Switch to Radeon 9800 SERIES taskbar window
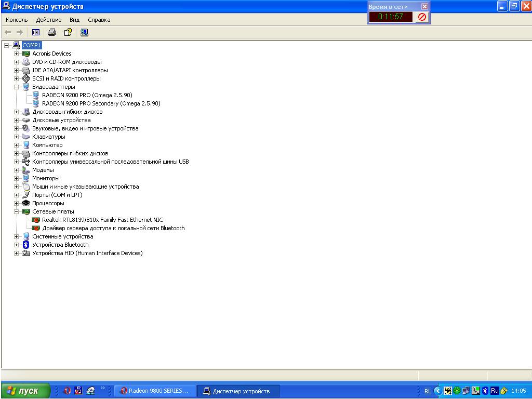Screen dimensions: 532x399 pos(155,391)
